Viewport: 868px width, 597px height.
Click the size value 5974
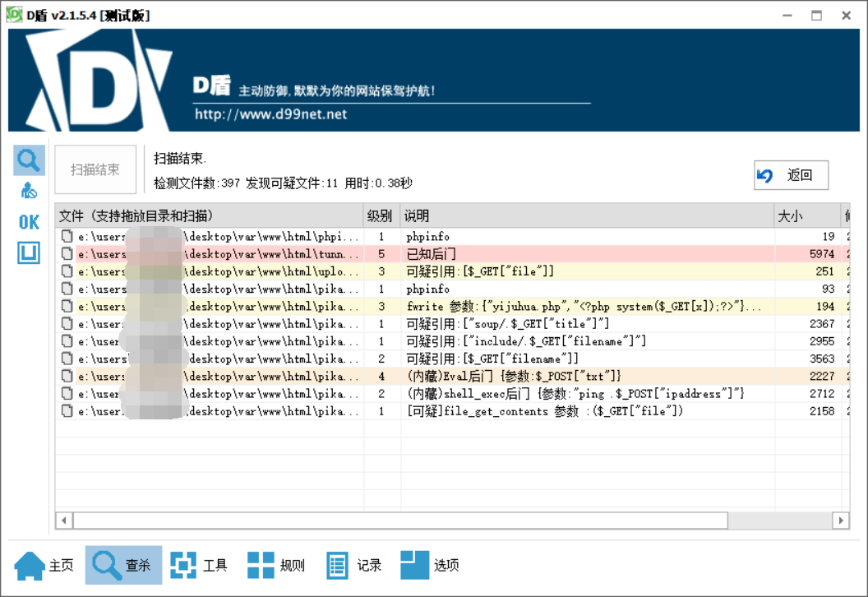click(x=821, y=253)
